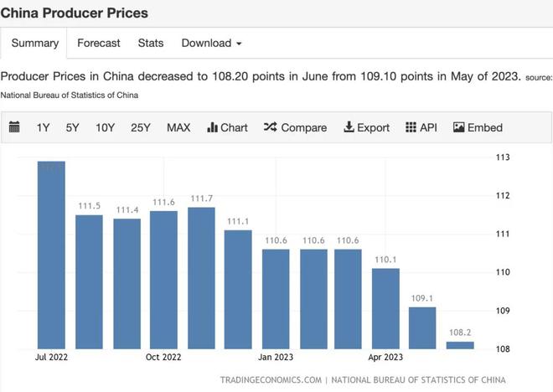Select the 5Y time range
The image size is (553, 392).
click(73, 127)
